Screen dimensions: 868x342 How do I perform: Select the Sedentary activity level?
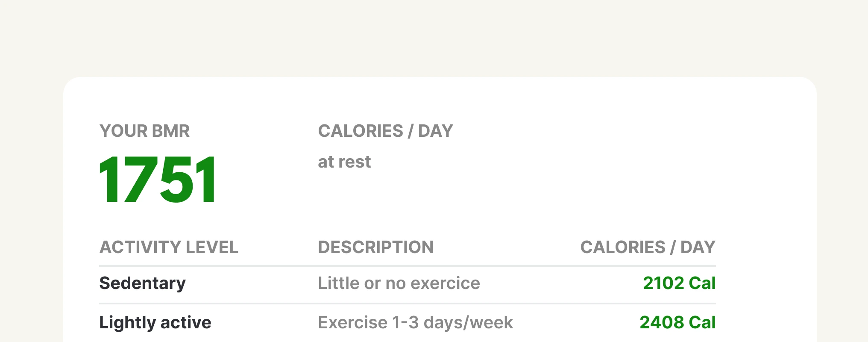pyautogui.click(x=142, y=283)
